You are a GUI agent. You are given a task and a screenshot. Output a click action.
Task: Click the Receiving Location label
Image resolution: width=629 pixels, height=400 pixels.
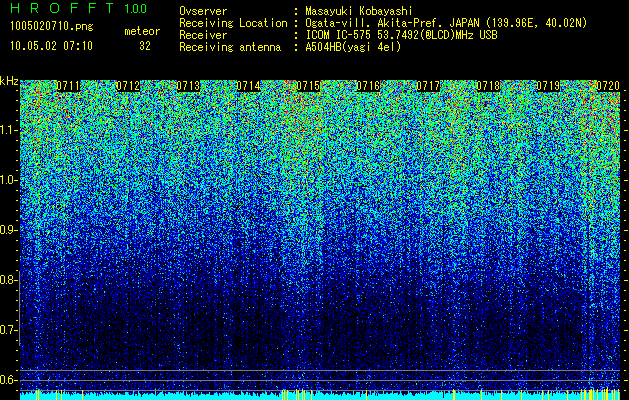coord(233,23)
